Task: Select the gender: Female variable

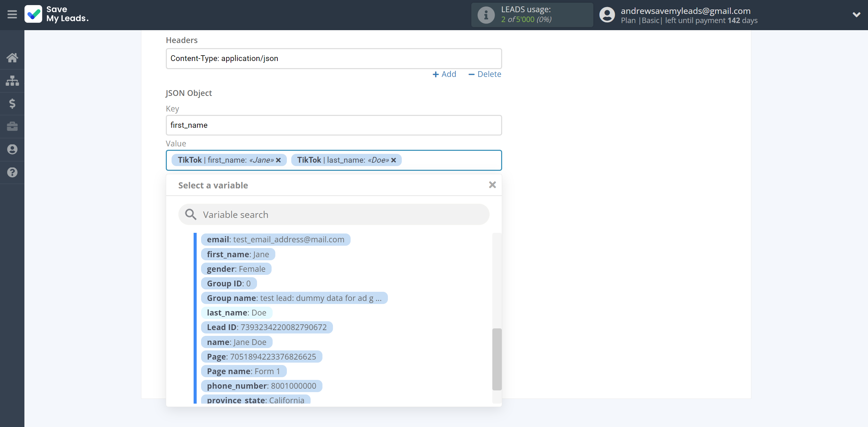Action: (236, 269)
